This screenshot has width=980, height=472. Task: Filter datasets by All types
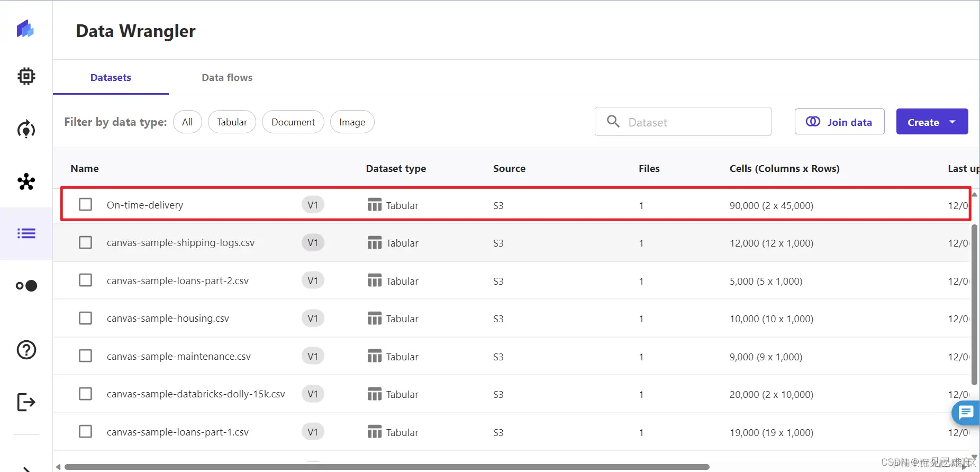pos(187,122)
